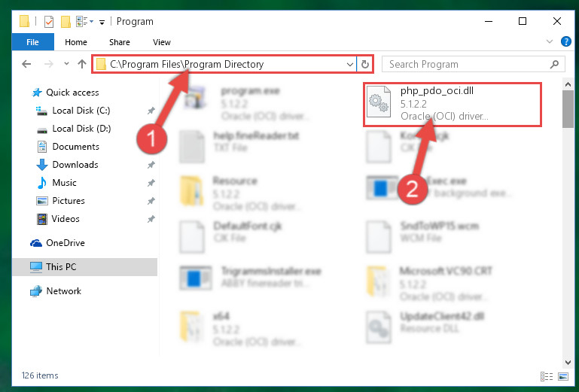Click the pin icon beside Music

click(151, 183)
